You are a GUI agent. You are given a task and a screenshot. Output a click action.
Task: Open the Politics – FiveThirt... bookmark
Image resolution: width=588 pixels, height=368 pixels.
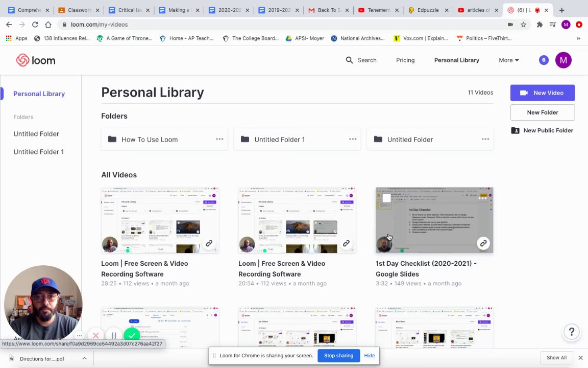[x=484, y=38]
